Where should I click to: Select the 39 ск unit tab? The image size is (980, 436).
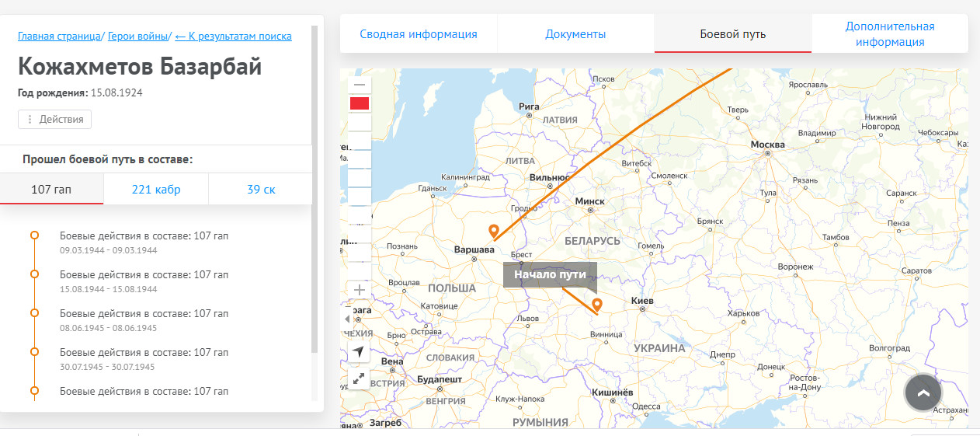(x=260, y=189)
